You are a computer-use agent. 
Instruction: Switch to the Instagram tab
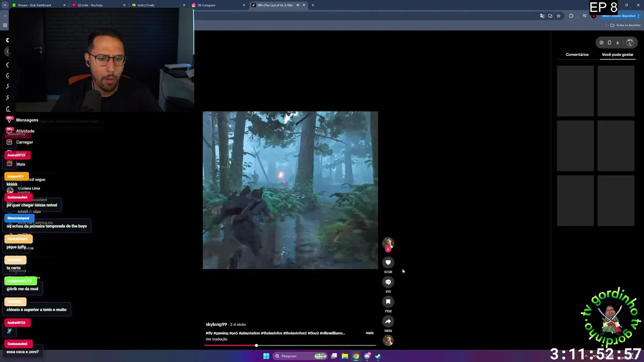[x=217, y=5]
